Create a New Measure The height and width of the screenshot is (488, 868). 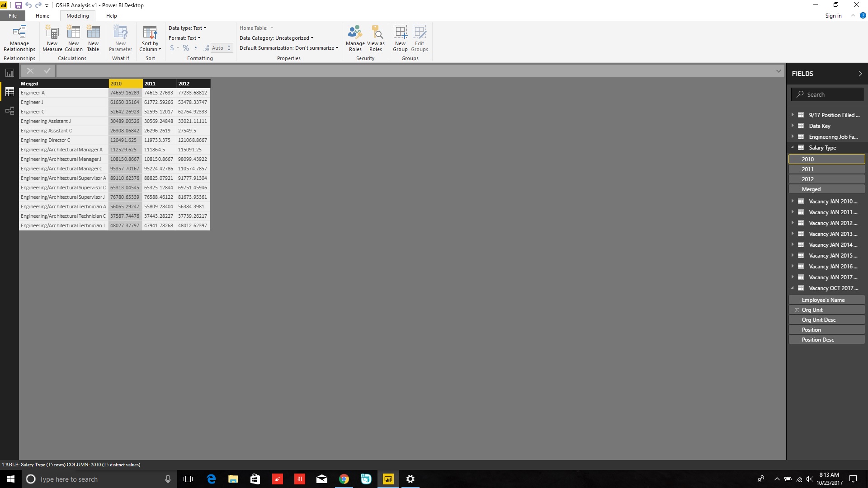click(x=52, y=38)
